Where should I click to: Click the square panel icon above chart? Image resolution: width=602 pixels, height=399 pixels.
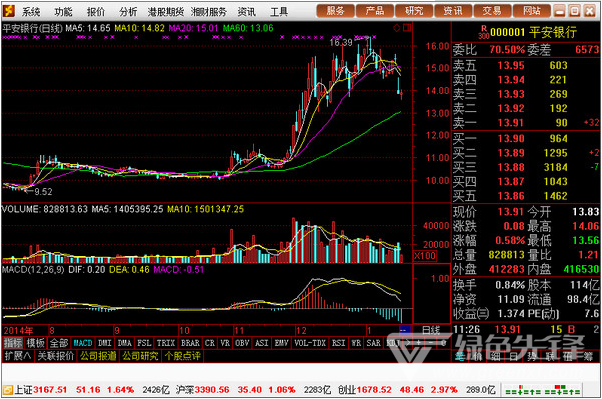click(x=407, y=28)
